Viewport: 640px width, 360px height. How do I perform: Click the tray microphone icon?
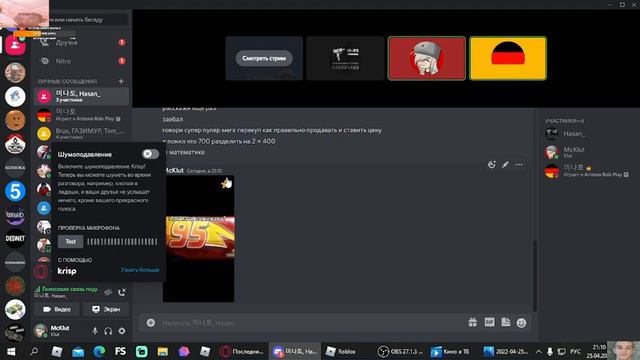tap(550, 351)
